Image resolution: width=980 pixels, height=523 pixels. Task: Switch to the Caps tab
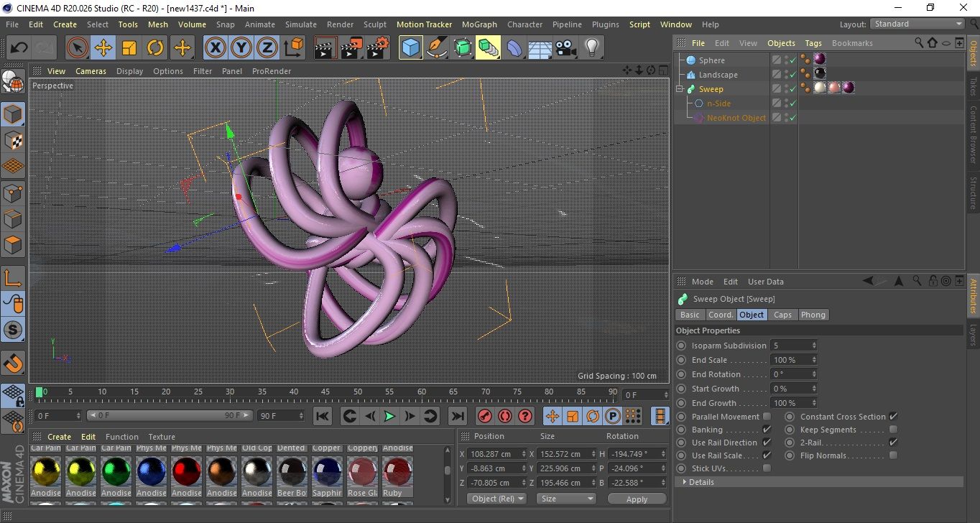(782, 315)
